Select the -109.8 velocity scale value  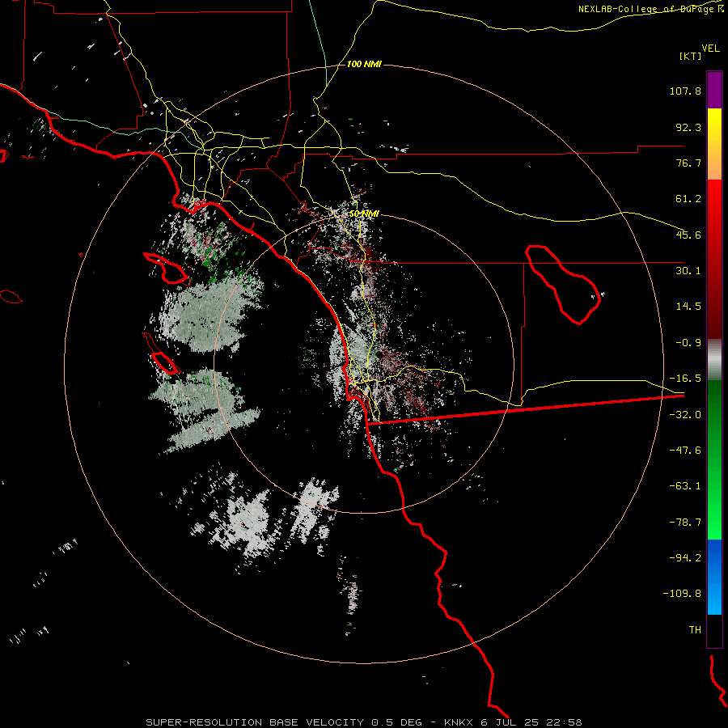[x=682, y=594]
